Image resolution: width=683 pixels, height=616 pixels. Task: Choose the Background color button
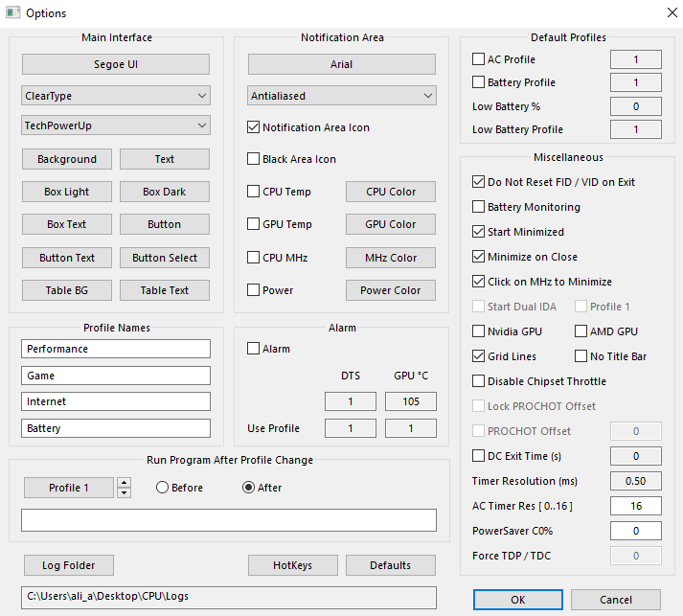click(67, 159)
